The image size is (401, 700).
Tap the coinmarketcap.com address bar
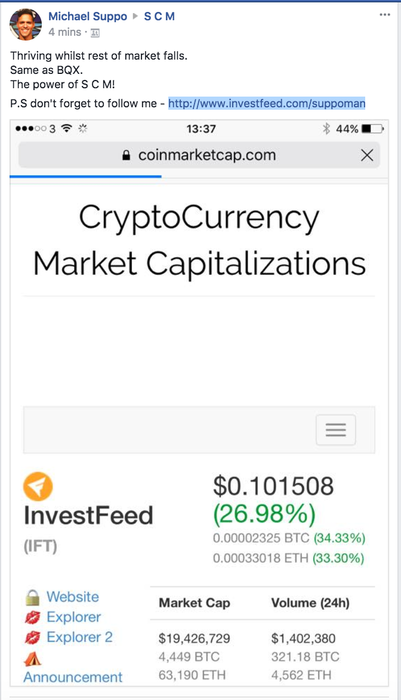click(199, 155)
